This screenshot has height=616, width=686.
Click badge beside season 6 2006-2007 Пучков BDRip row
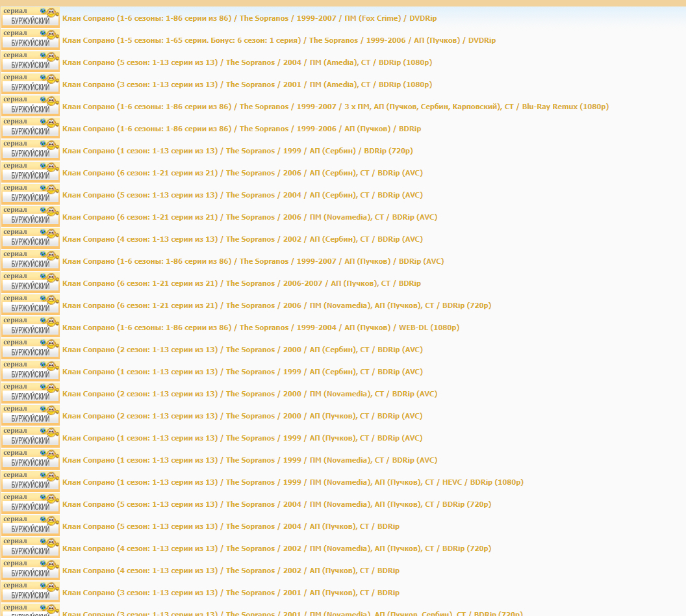[x=30, y=283]
